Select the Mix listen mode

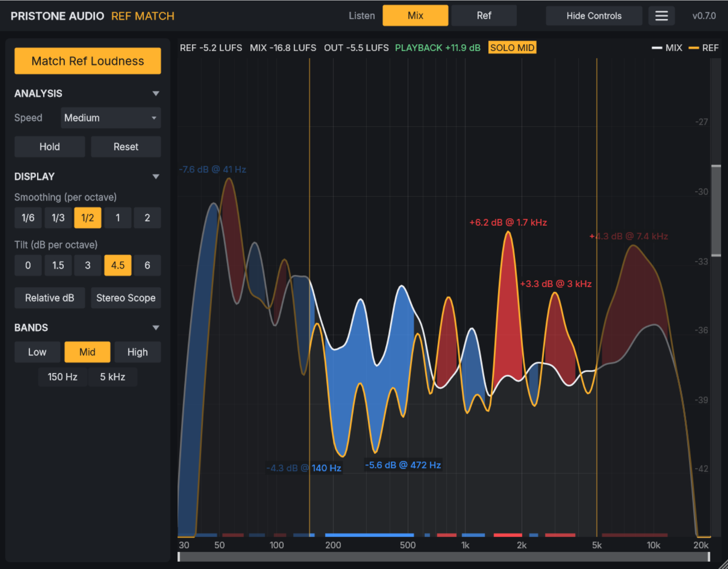click(x=415, y=16)
